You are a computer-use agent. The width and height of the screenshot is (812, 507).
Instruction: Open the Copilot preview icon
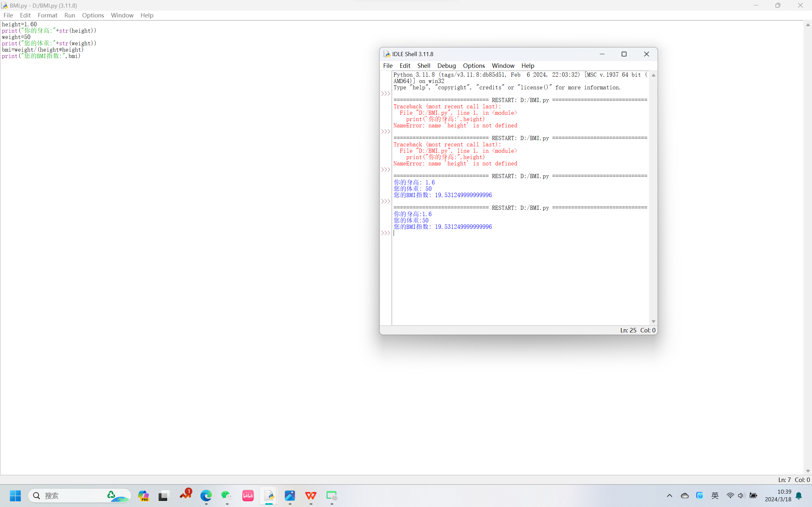143,495
